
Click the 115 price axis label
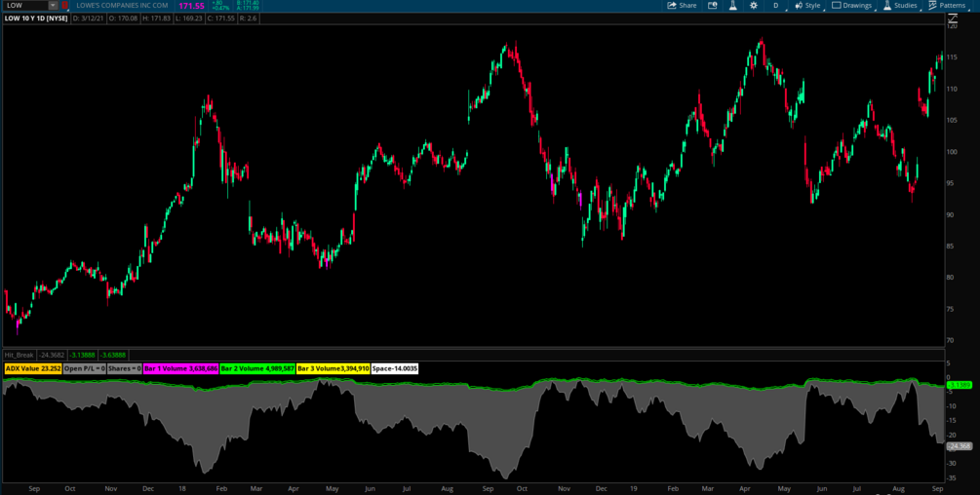(953, 57)
